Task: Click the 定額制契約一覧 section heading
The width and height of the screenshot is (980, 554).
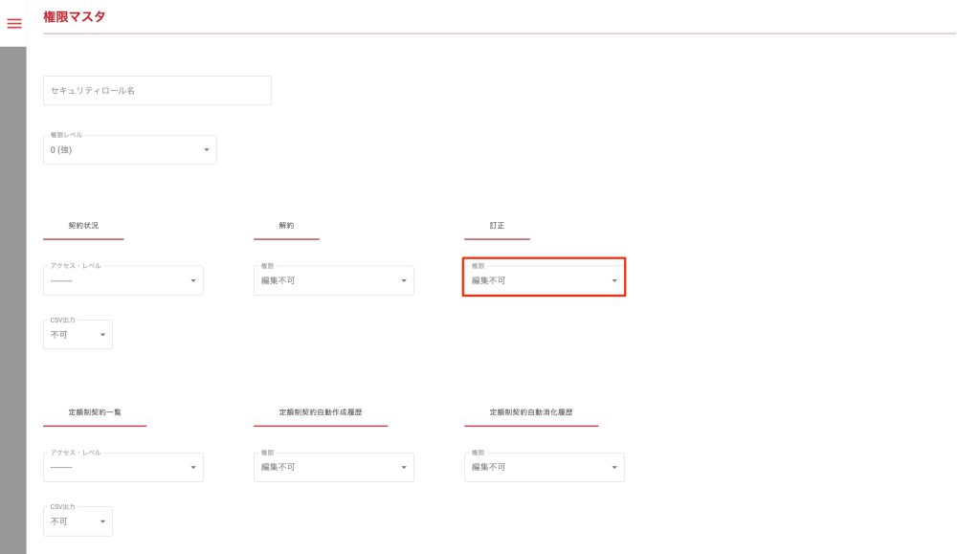Action: (x=95, y=412)
